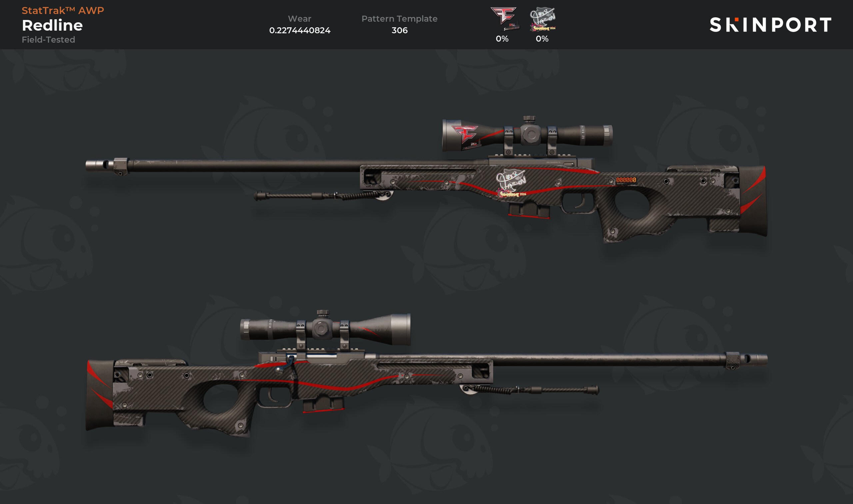Click the signature sticker on the rifle body
The height and width of the screenshot is (504, 853).
(x=511, y=183)
